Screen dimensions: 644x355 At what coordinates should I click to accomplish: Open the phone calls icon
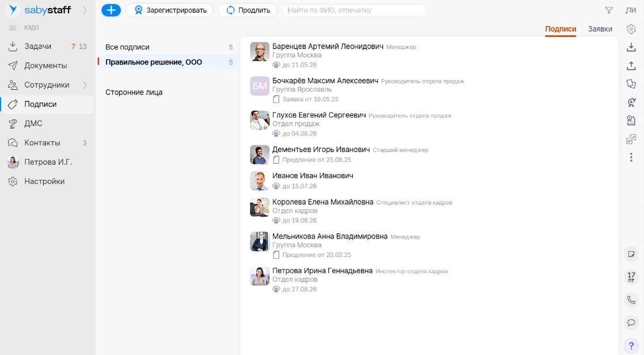pyautogui.click(x=631, y=300)
